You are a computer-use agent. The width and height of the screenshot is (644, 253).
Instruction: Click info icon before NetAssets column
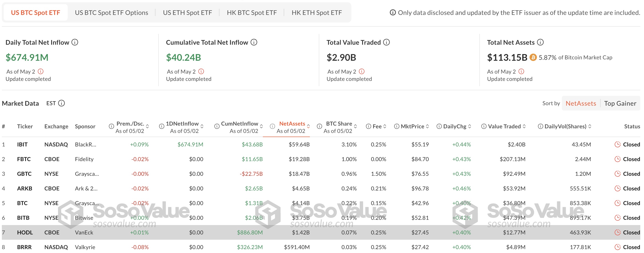[x=272, y=126]
